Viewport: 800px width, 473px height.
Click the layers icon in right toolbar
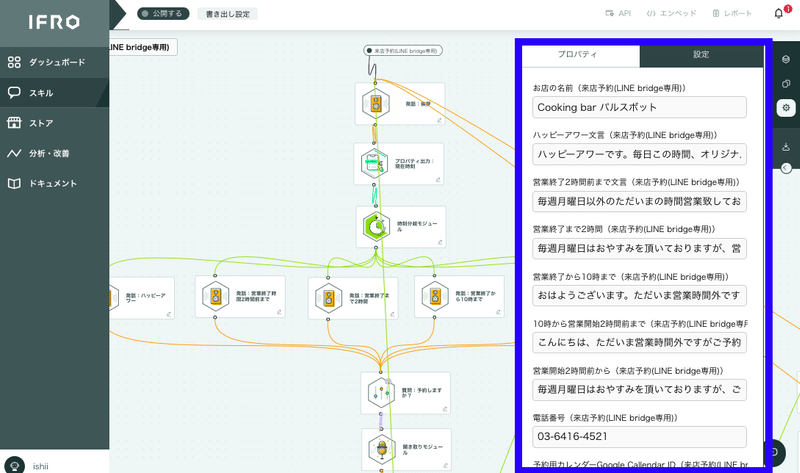tap(786, 59)
